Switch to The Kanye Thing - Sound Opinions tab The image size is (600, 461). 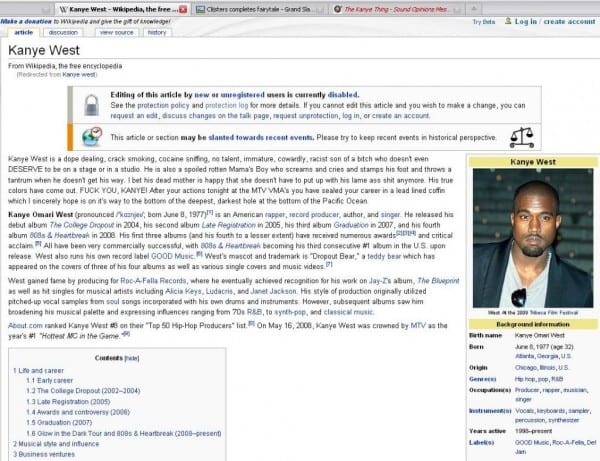396,9
